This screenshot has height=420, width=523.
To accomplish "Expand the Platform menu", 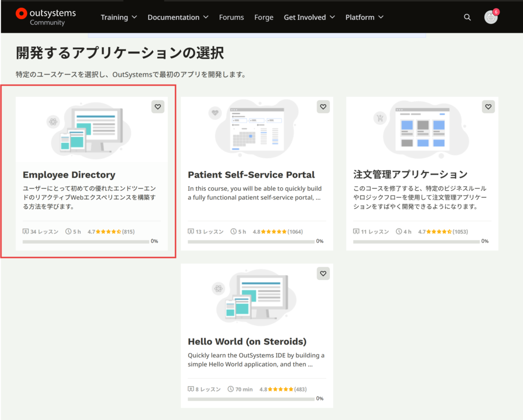I will 364,17.
